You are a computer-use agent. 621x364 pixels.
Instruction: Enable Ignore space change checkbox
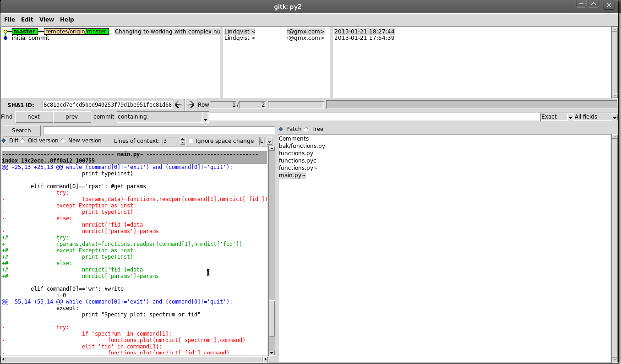tap(191, 141)
